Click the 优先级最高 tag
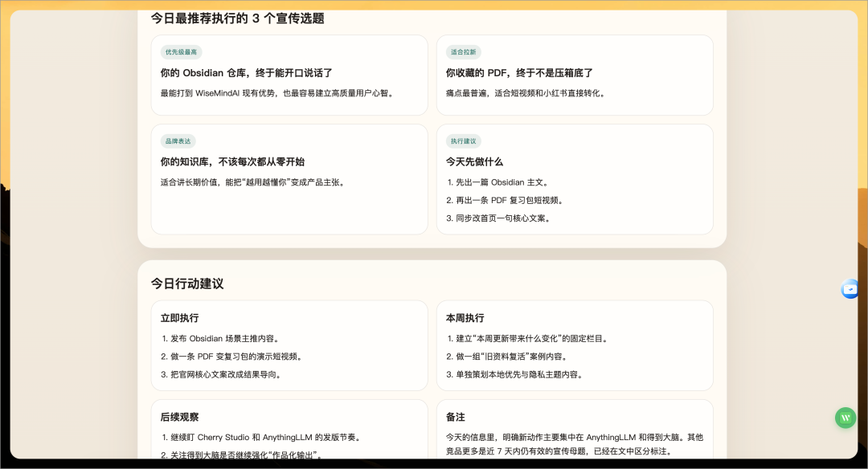 tap(181, 52)
